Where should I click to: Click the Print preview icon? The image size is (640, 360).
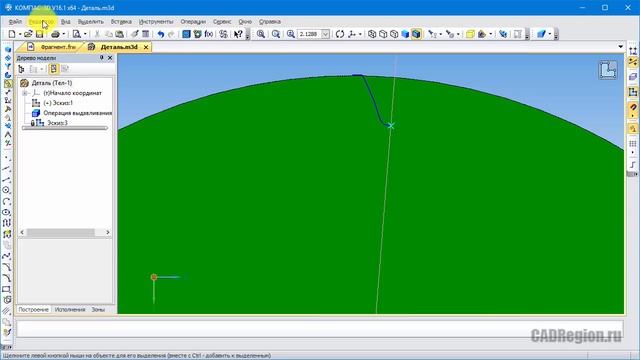pyautogui.click(x=76, y=34)
